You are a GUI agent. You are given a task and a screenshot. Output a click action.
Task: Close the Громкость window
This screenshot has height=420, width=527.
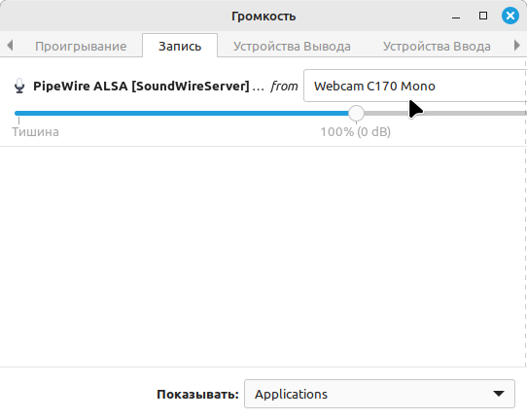coord(510,16)
